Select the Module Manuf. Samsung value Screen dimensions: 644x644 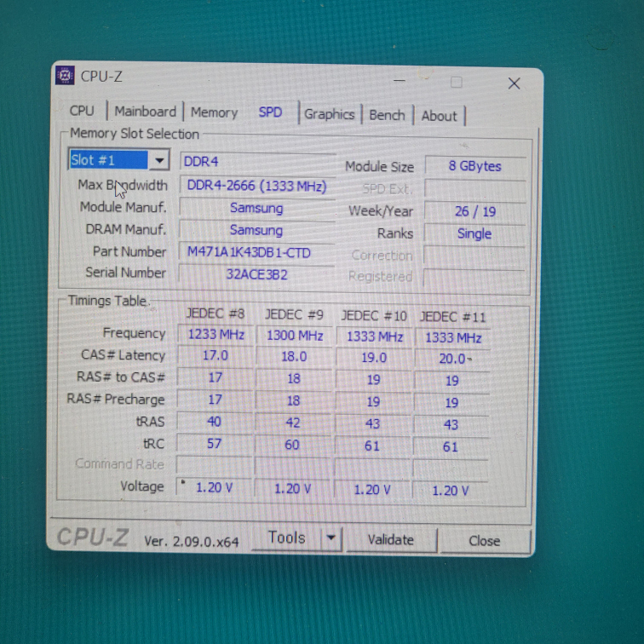pos(256,208)
